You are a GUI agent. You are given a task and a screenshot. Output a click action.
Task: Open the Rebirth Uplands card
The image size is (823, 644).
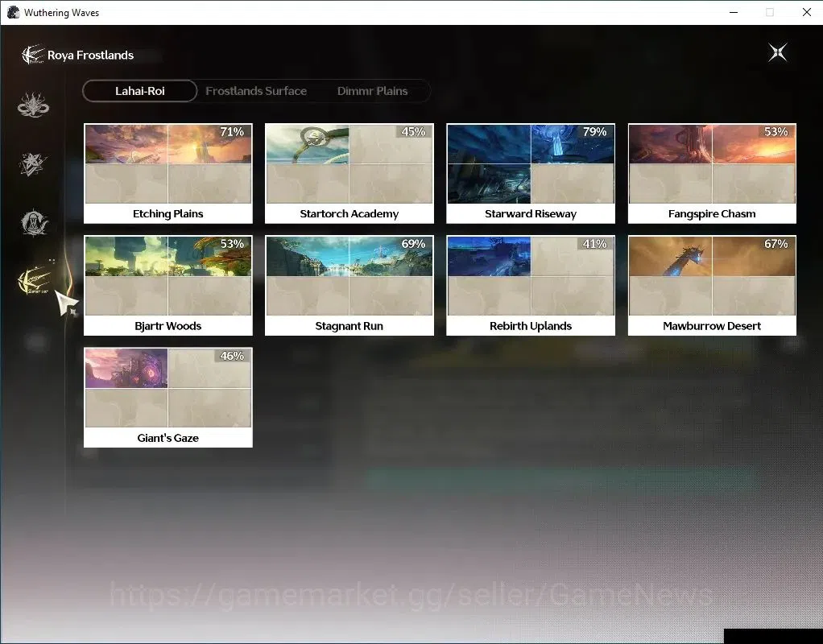pos(531,286)
